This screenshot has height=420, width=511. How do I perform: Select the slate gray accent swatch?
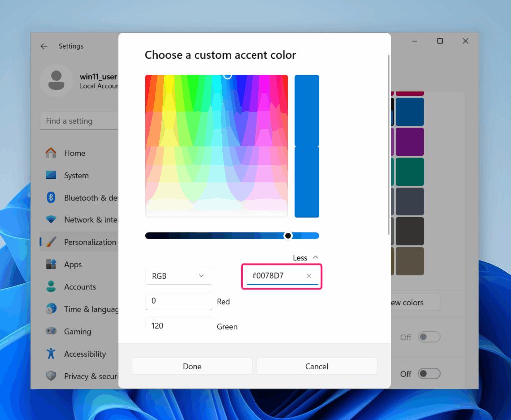(410, 202)
